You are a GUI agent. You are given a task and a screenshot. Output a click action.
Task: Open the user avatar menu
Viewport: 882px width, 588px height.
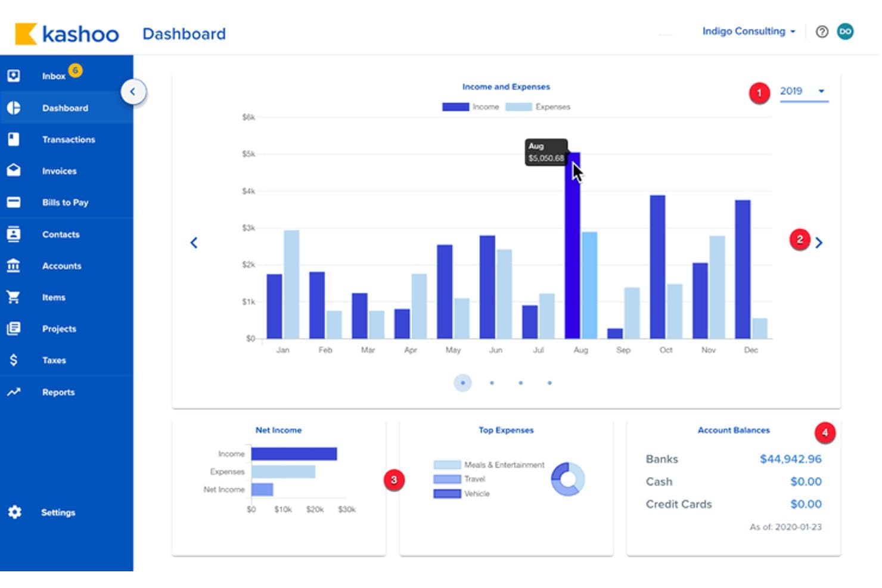click(x=845, y=32)
